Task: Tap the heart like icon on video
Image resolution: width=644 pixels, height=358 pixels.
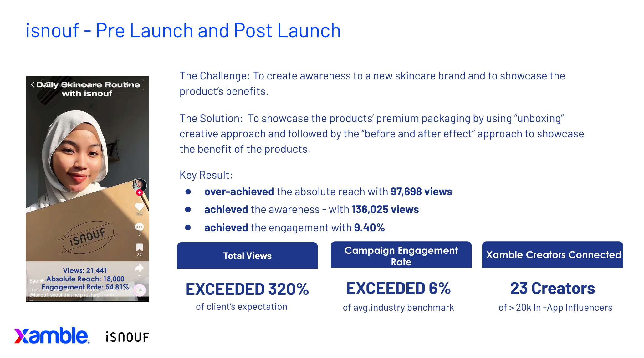Action: (139, 207)
